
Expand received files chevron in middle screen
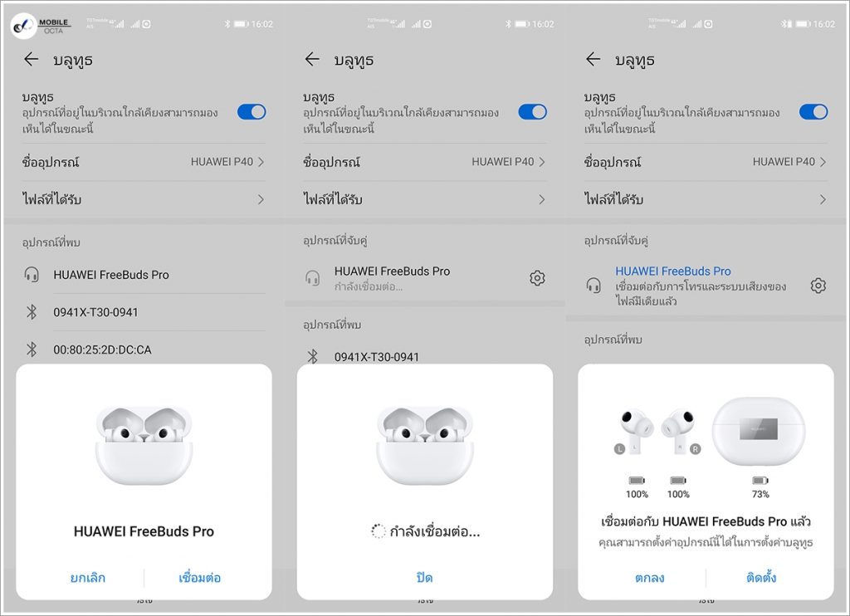click(541, 199)
